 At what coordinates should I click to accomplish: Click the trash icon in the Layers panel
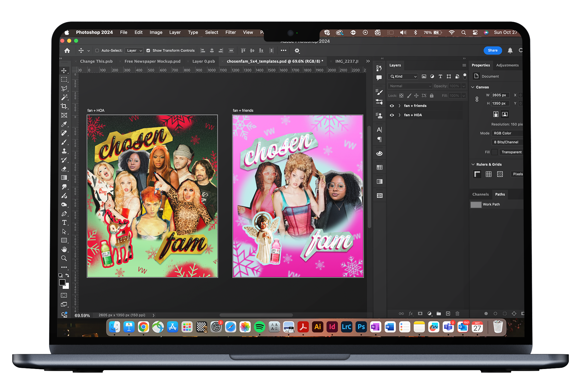click(457, 314)
